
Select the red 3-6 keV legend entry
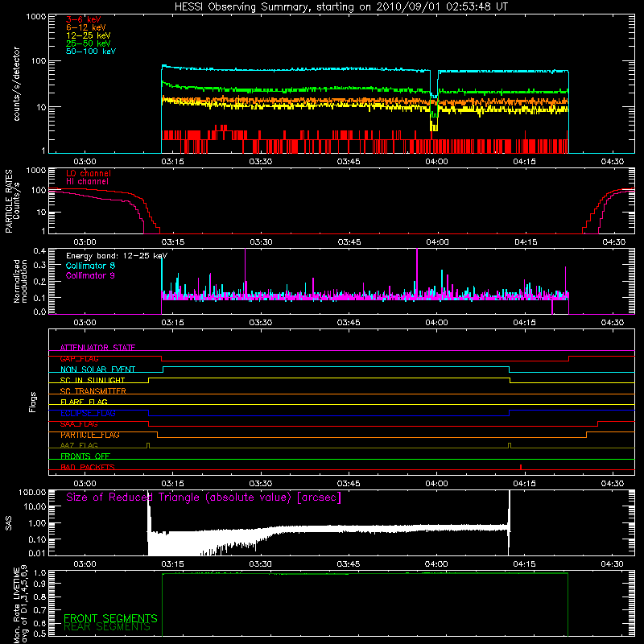click(83, 19)
